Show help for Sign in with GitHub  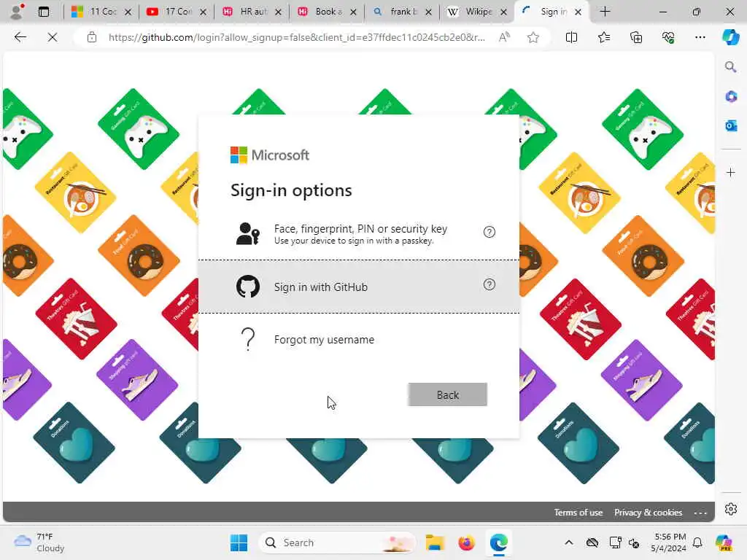(x=489, y=285)
